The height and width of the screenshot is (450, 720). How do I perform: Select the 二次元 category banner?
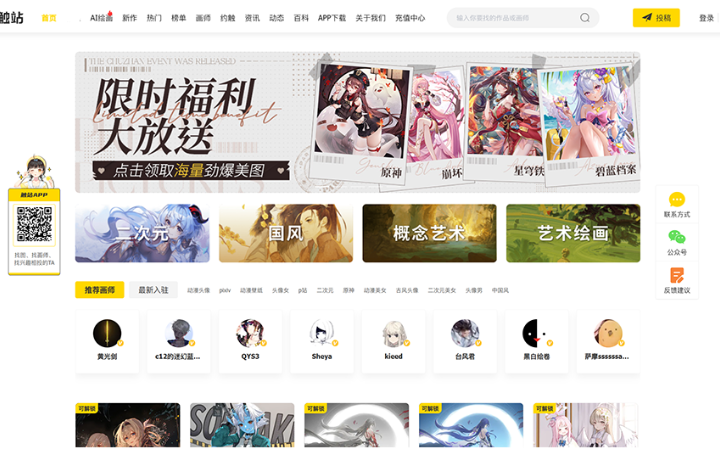142,233
